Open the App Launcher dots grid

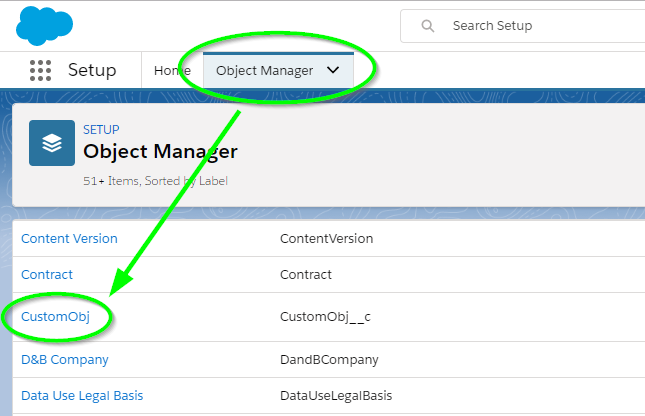coord(40,70)
